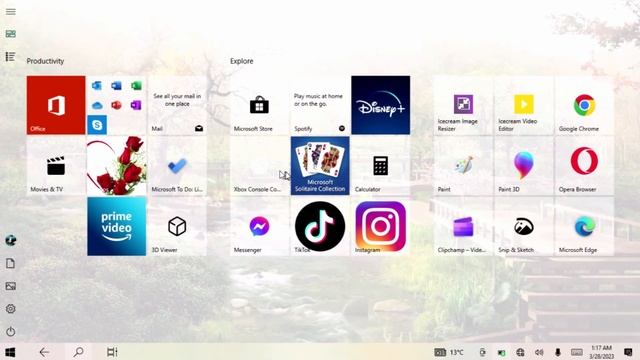Launch Paint
The image size is (640, 360).
tap(463, 166)
